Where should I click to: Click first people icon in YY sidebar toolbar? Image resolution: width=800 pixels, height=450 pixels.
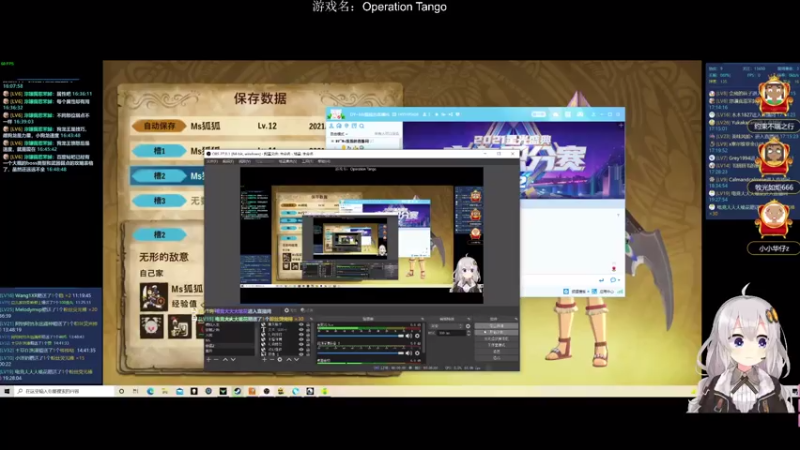click(x=331, y=126)
